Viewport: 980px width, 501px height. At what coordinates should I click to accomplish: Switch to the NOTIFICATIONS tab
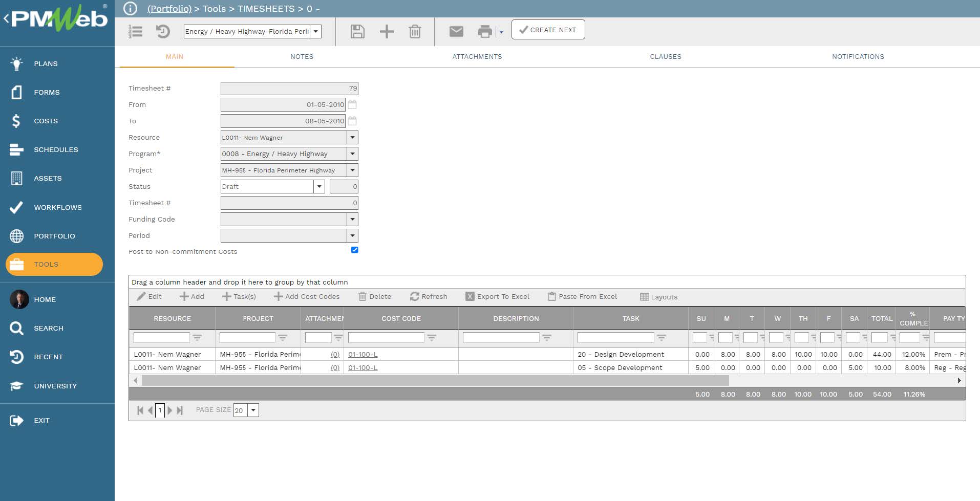[858, 56]
